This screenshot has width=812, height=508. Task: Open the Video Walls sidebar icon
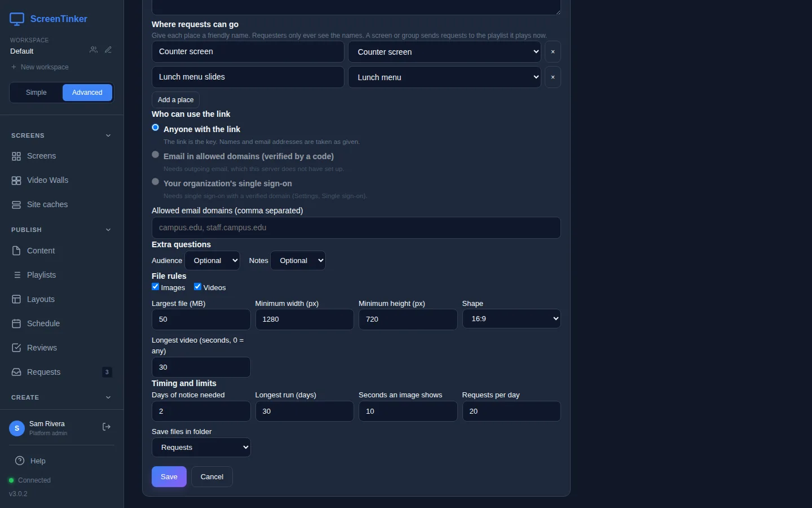[x=16, y=181]
